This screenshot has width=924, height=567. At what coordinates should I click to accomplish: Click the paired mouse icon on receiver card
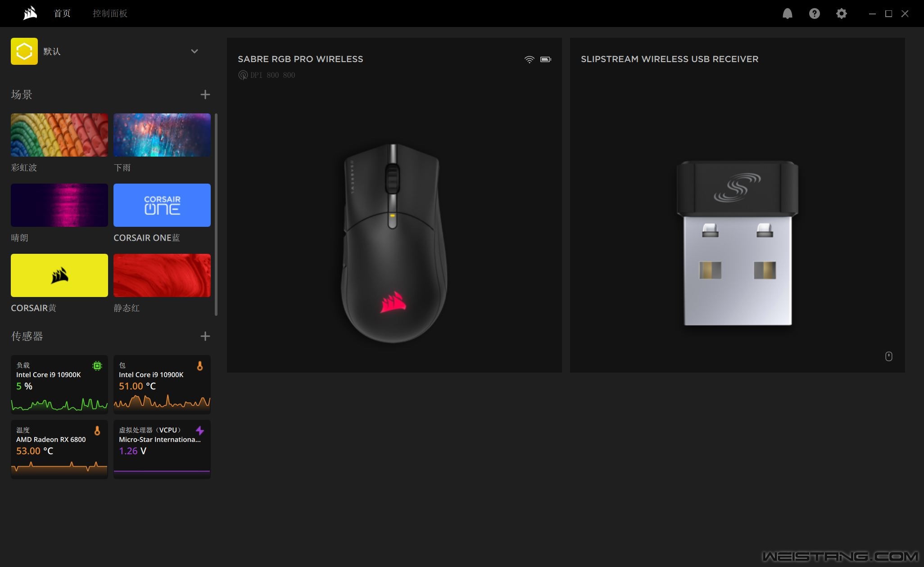click(x=889, y=356)
